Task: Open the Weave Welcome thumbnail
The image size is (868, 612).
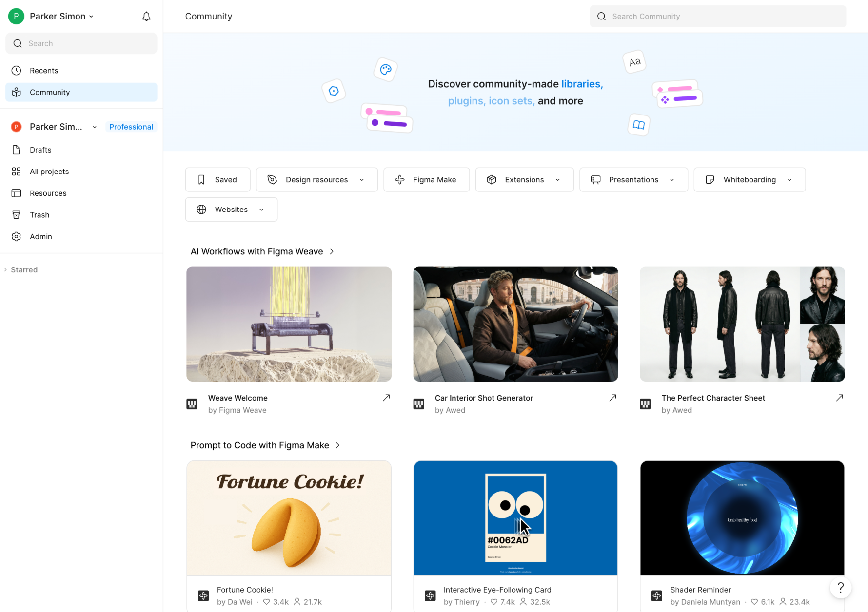Action: click(289, 324)
